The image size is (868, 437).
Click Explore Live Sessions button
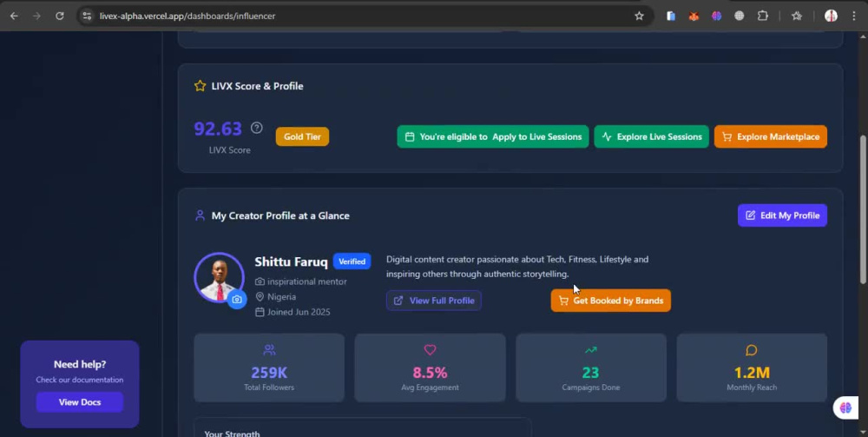(x=652, y=136)
